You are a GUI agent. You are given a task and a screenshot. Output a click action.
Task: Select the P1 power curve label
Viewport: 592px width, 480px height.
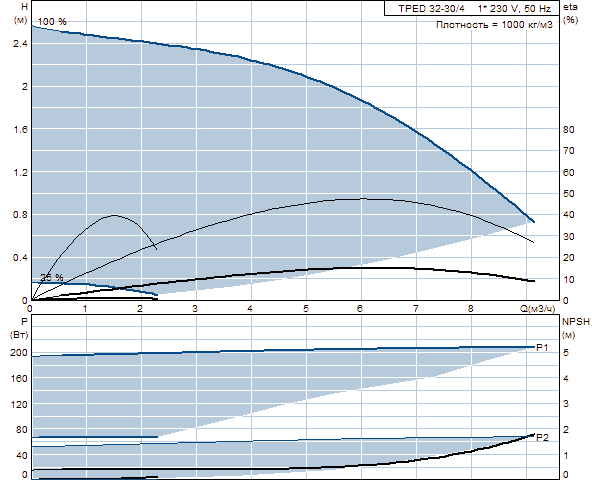[x=542, y=347]
